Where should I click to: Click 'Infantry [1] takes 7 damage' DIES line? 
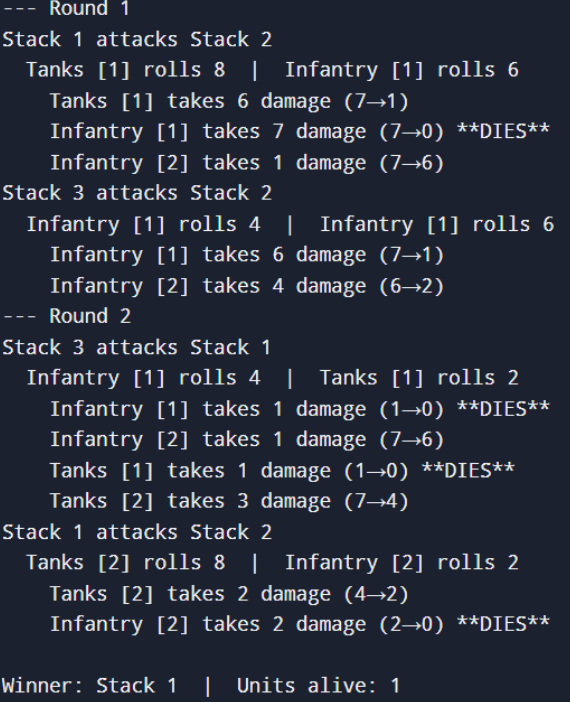coord(300,132)
